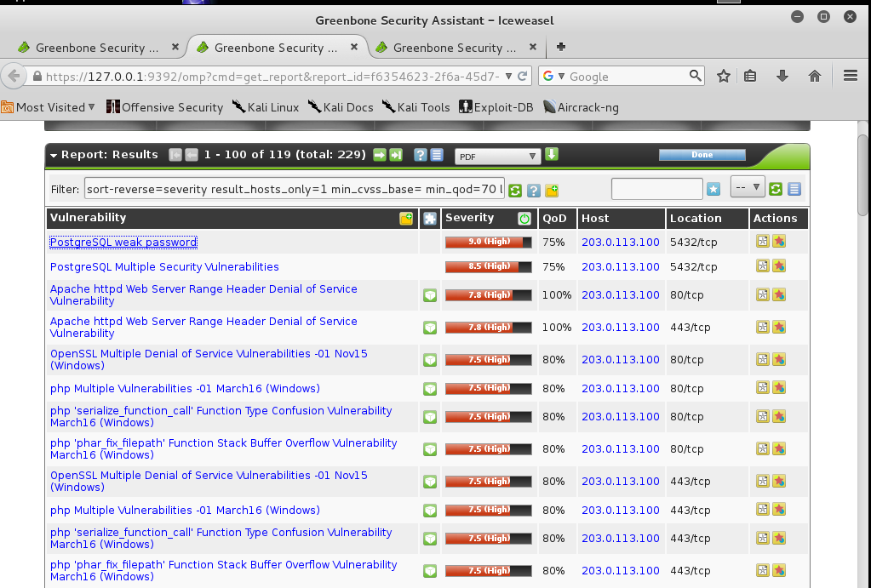Click solution icon for OpenSSL DoS 80/tcp row
Viewport: 871px width, 588px height.
tap(430, 360)
